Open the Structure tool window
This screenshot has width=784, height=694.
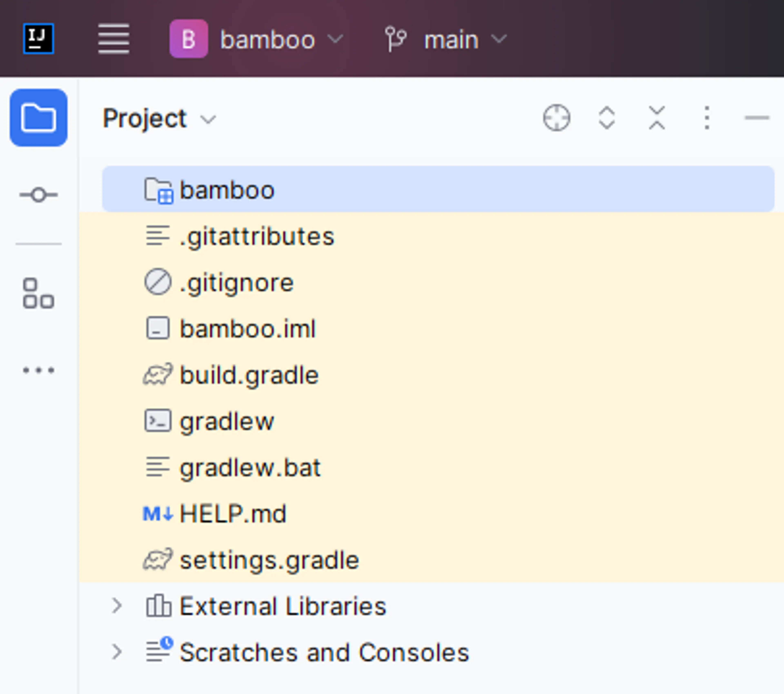tap(38, 294)
